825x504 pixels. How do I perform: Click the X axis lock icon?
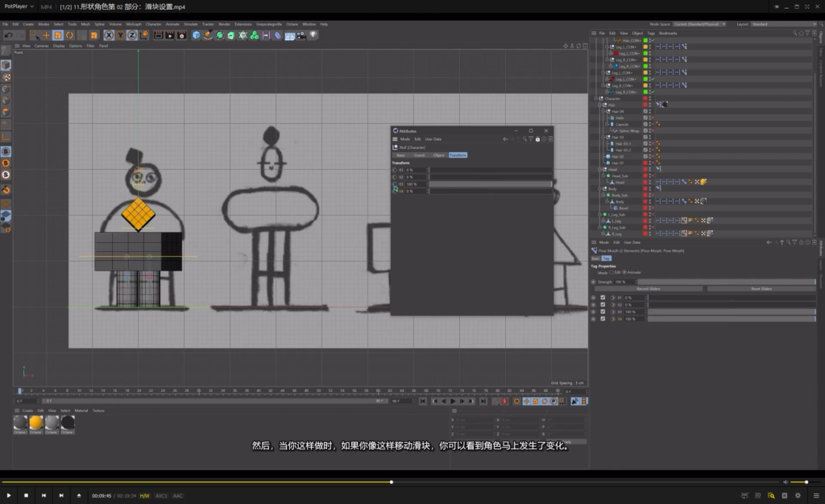pyautogui.click(x=109, y=35)
